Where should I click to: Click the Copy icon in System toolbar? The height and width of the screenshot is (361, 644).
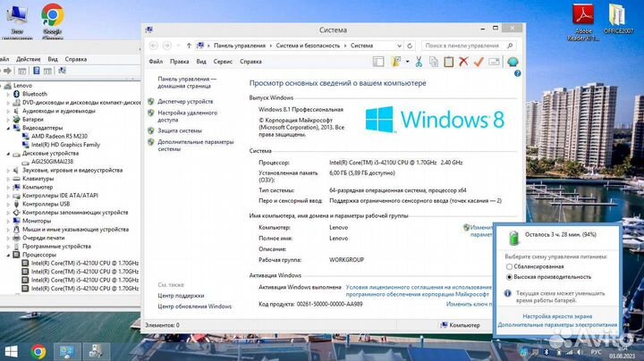pyautogui.click(x=433, y=62)
